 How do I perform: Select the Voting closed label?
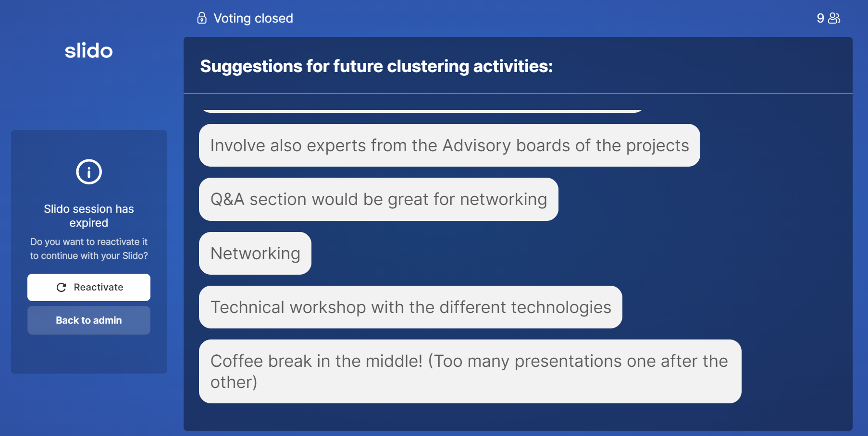tap(253, 18)
